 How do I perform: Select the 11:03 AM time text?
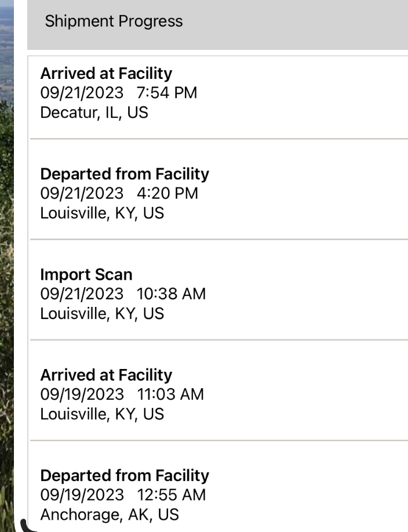click(170, 395)
